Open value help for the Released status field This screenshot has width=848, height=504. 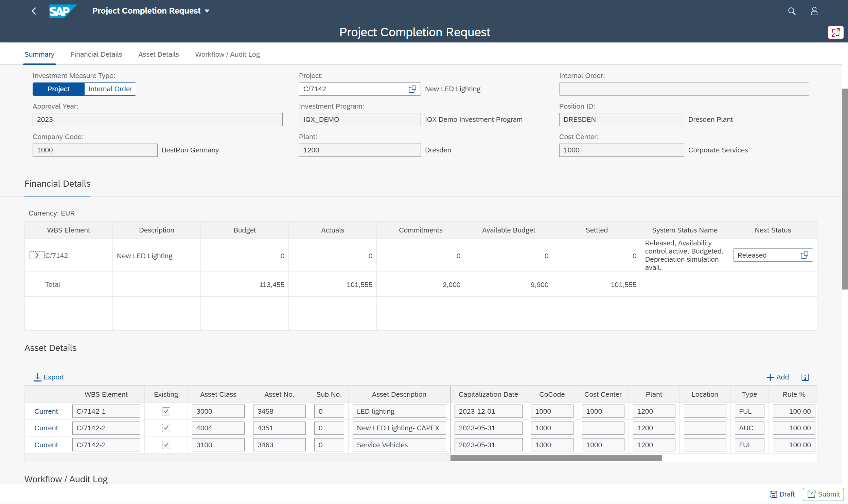805,255
